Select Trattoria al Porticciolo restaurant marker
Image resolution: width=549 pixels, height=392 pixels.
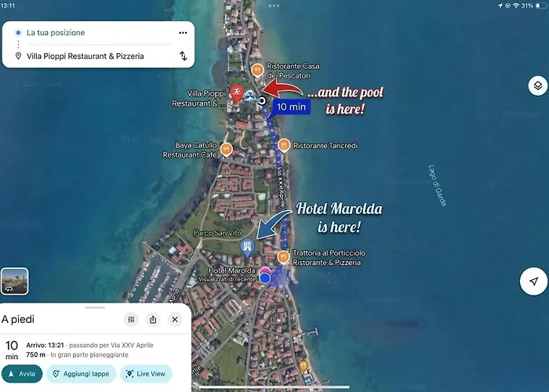(x=283, y=257)
